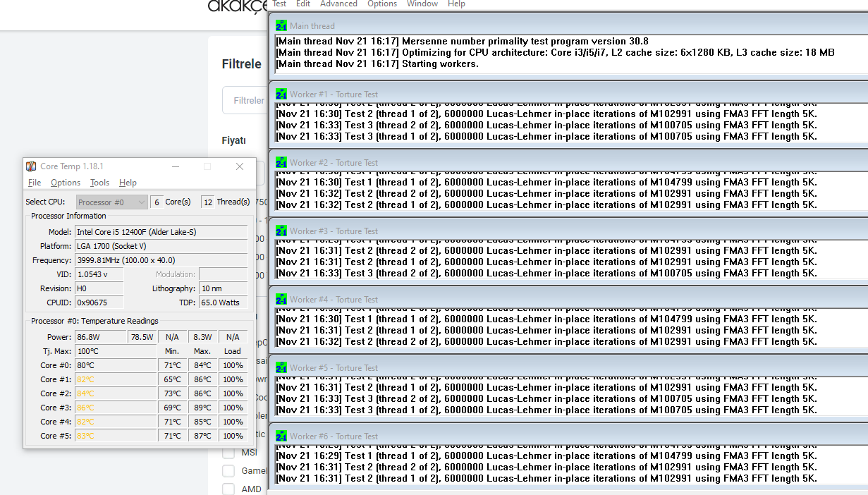Screen dimensions: 868x495
Task: Click the 'Optimizing for CPU architecture' log line
Action: [555, 53]
